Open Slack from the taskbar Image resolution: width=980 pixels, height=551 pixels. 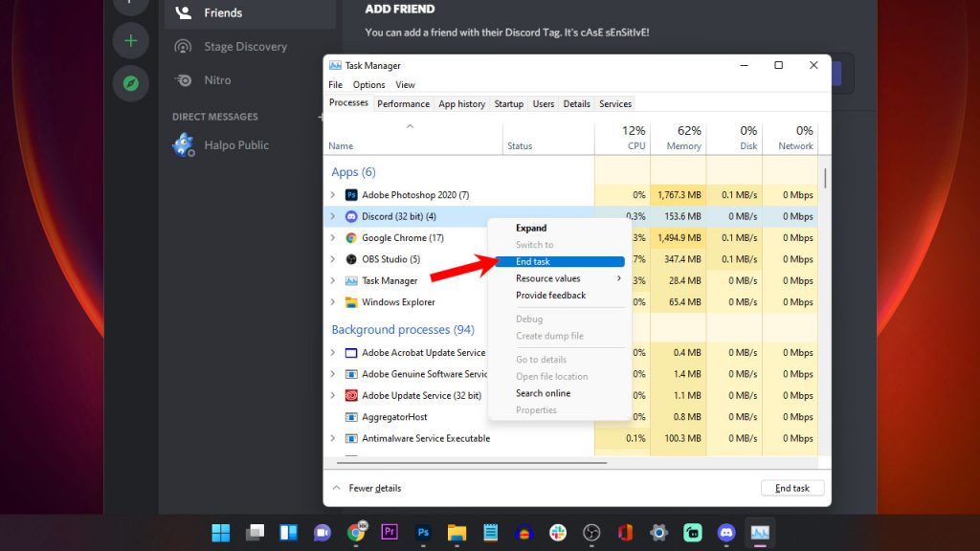pos(558,532)
